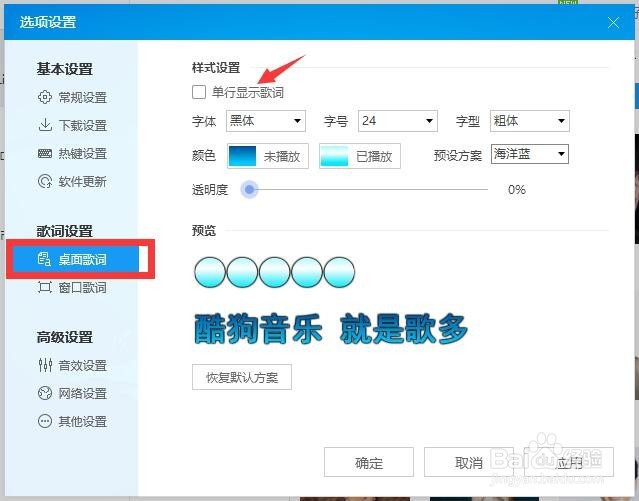Go to 音效设置 in the sidebar
Screen dimensions: 639x501
pyautogui.click(x=83, y=365)
